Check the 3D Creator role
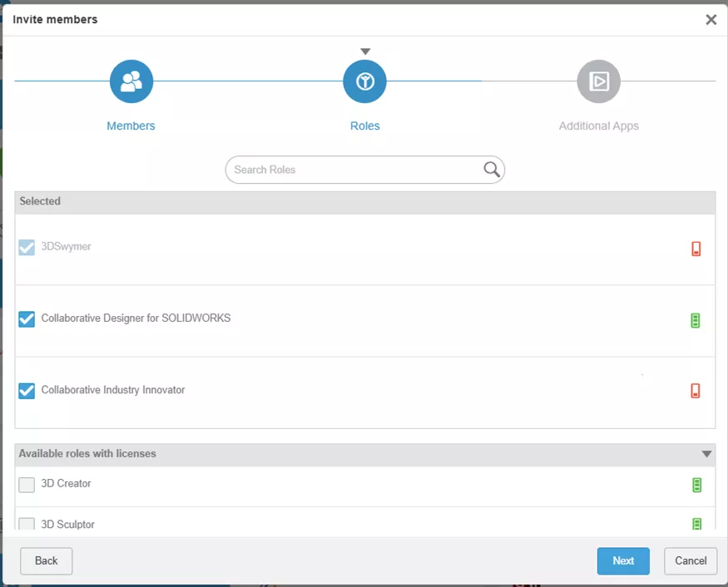Screen dimensions: 728x587 27,485
